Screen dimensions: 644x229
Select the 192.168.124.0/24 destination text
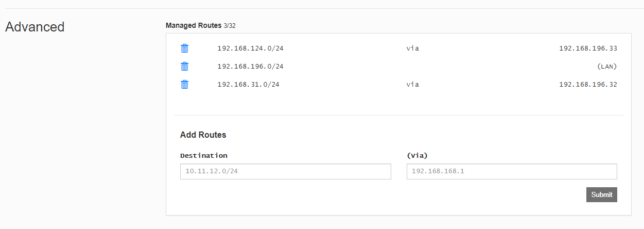click(251, 48)
